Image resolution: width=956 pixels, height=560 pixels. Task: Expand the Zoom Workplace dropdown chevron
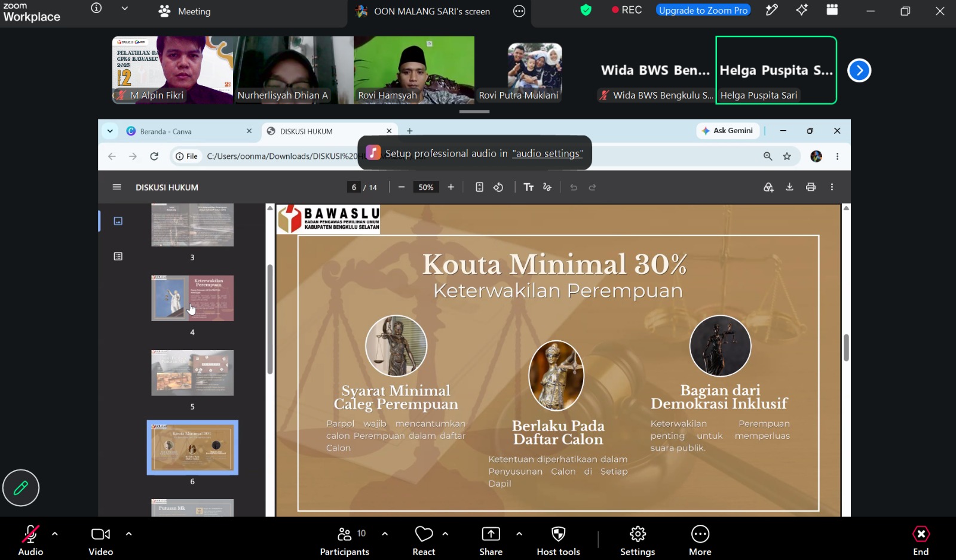124,8
